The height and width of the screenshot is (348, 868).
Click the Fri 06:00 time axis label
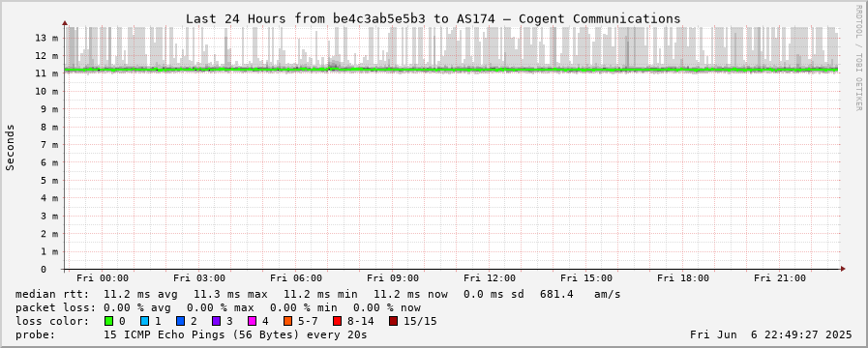[x=296, y=278]
